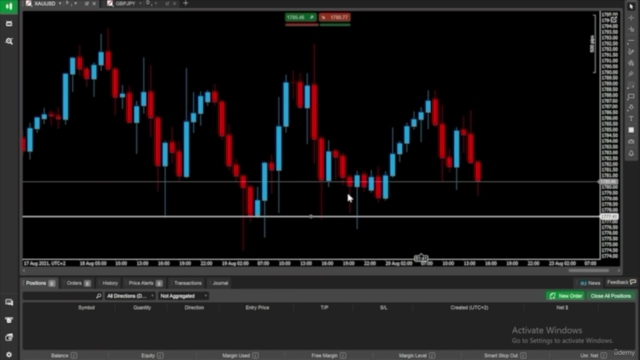Click the Margin Level info icon
Viewport: 640px width, 360px height.
click(432, 356)
